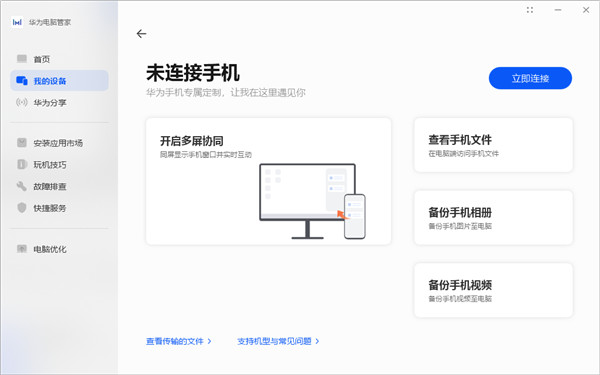Click the 在电脑端访问手机文件 description
600x375 pixels.
(463, 153)
